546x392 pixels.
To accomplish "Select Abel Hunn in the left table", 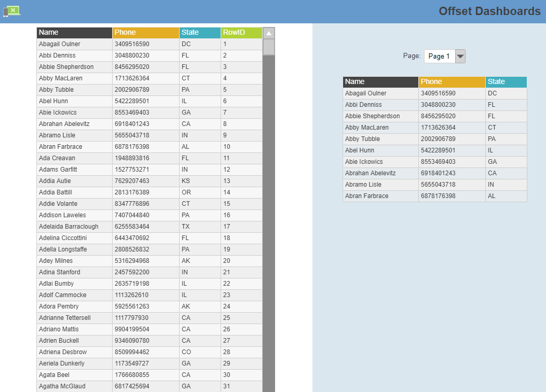I will [53, 101].
